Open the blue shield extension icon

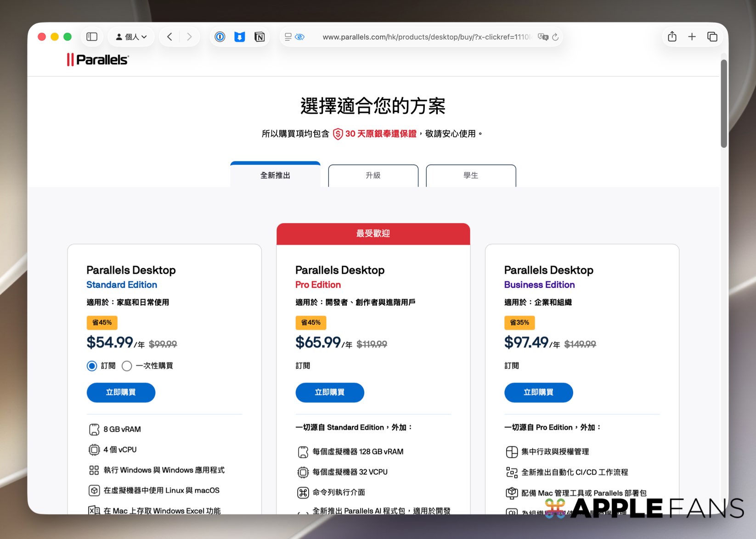click(240, 37)
